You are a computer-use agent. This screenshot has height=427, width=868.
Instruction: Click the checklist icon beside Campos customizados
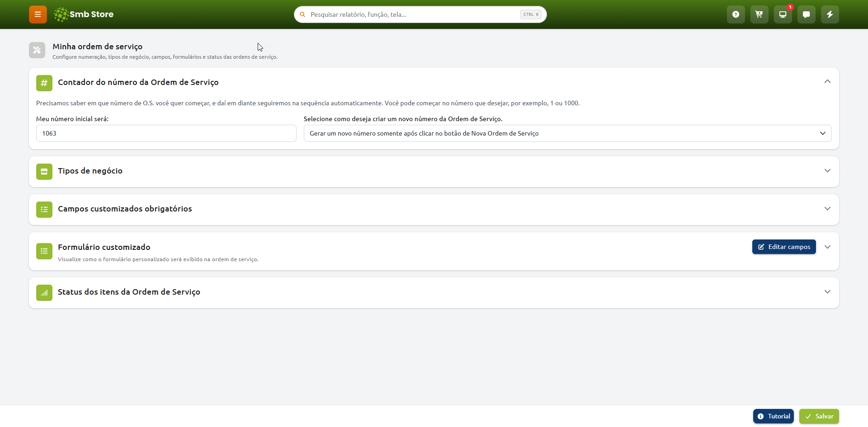tap(44, 210)
